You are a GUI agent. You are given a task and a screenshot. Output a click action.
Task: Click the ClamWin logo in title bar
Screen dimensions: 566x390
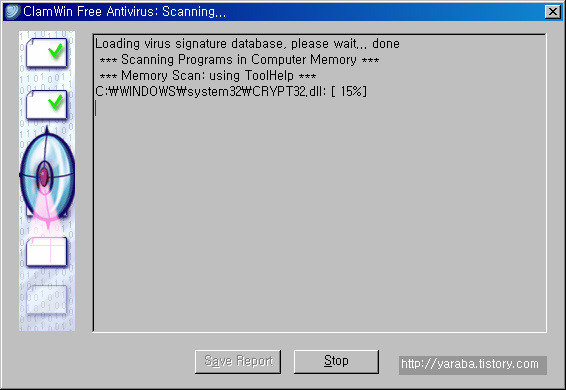13,12
